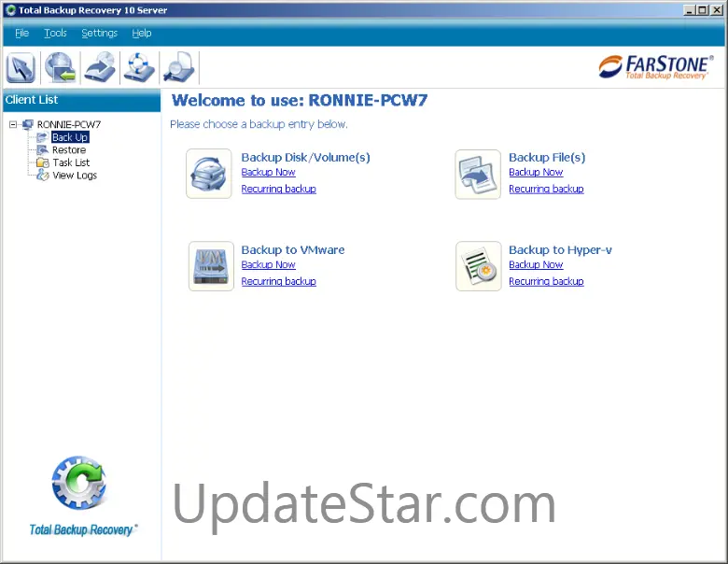The image size is (728, 564).
Task: Click the Back Up tree node icon
Action: point(42,137)
